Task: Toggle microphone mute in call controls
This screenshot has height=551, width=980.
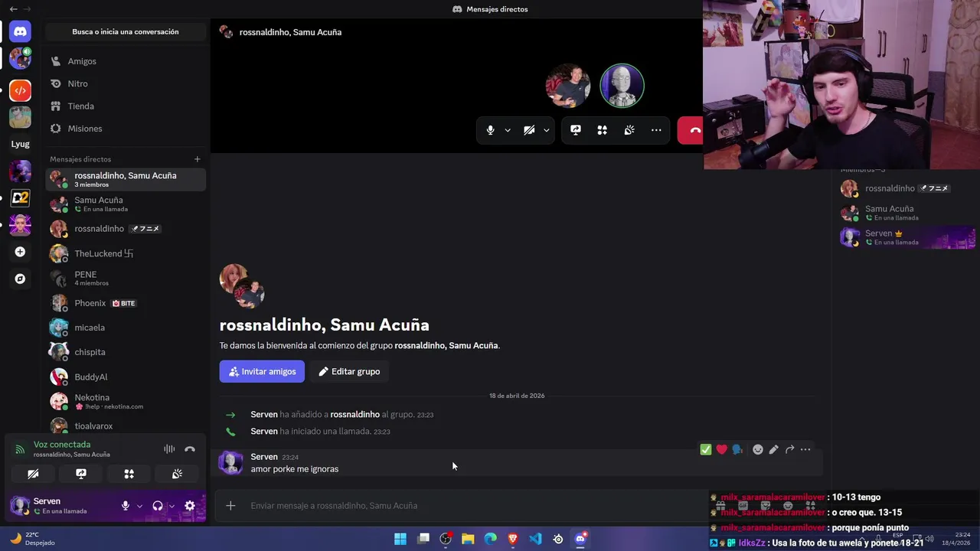Action: click(490, 130)
